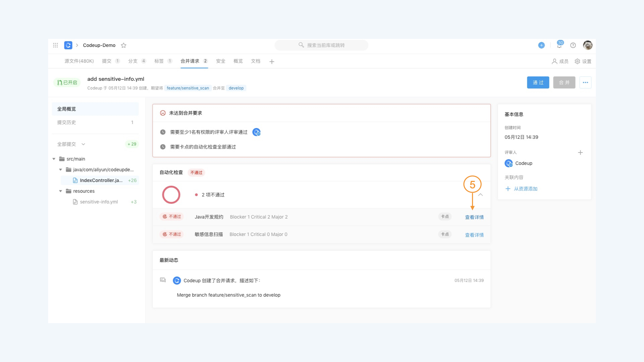Click the repository search field
644x362 pixels.
[321, 45]
